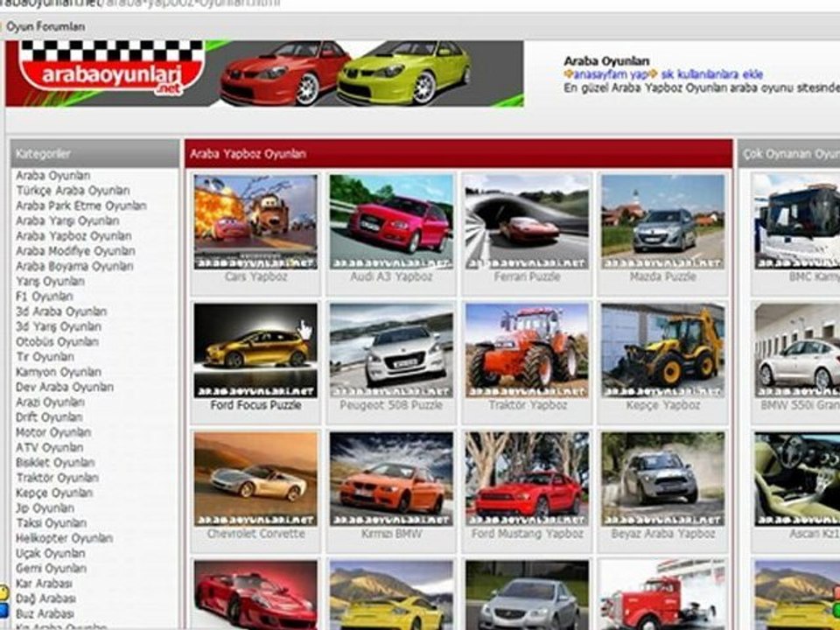Go to Kar Arabası category
840x630 pixels.
44,584
